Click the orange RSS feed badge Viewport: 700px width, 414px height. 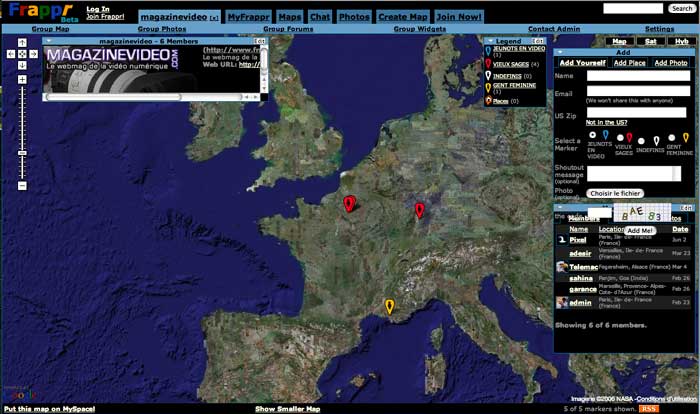click(648, 409)
